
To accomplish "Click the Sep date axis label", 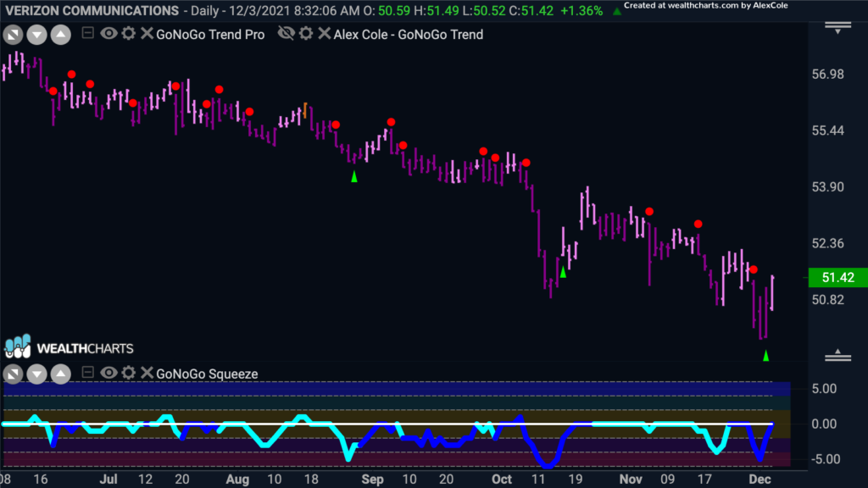I will coord(373,480).
